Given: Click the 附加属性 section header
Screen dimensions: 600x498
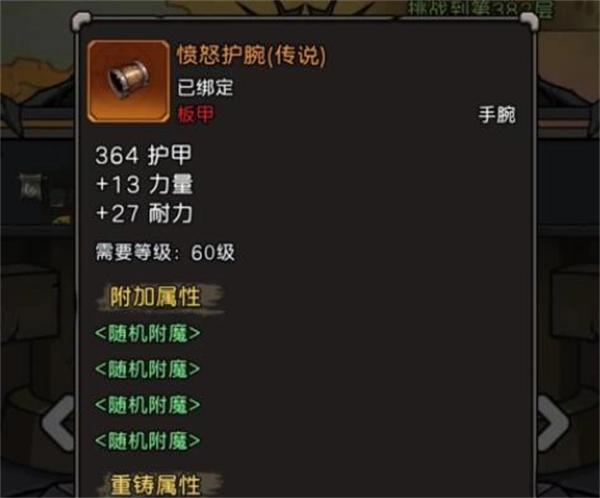Looking at the screenshot, I should [x=155, y=297].
